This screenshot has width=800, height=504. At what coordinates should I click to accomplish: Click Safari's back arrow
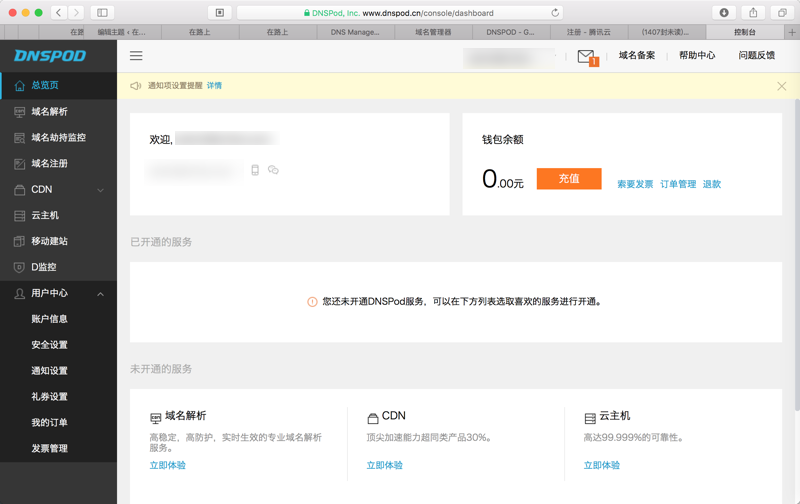pos(59,13)
